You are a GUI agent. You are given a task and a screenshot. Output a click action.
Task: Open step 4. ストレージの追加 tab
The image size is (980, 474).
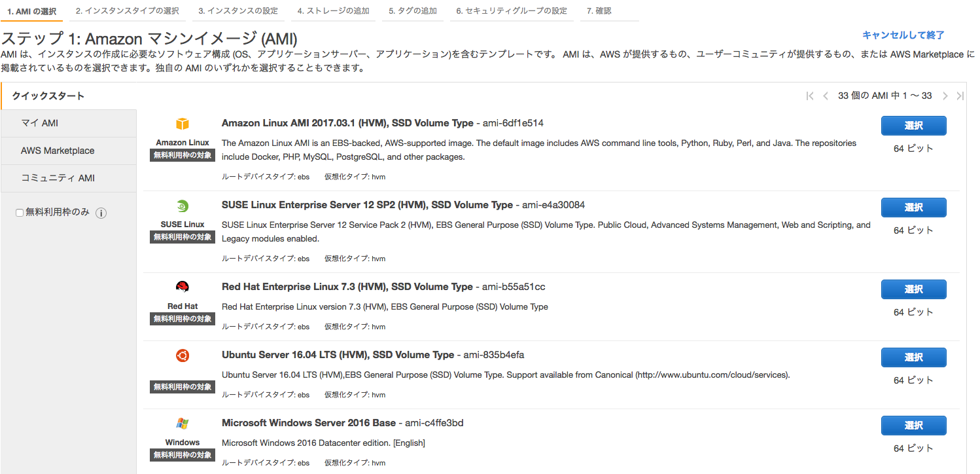[x=333, y=11]
